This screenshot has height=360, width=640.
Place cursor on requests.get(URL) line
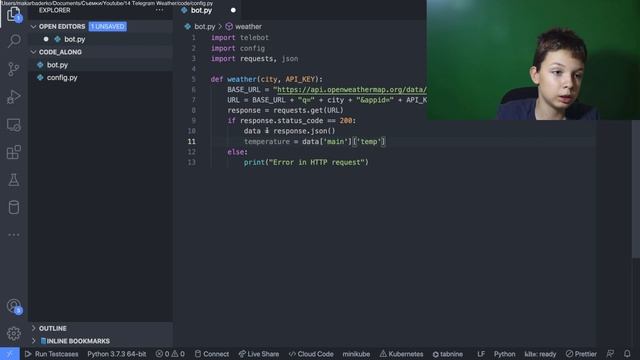click(x=285, y=110)
